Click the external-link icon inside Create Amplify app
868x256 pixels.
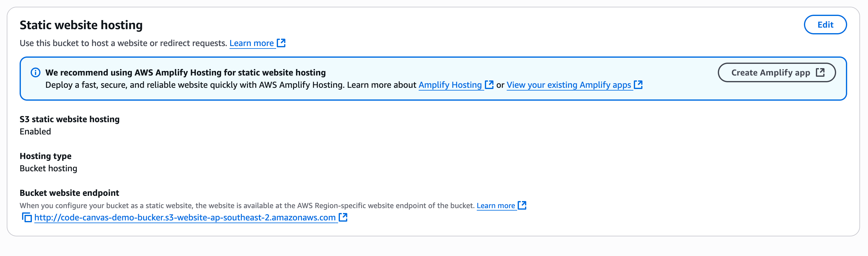pyautogui.click(x=820, y=72)
